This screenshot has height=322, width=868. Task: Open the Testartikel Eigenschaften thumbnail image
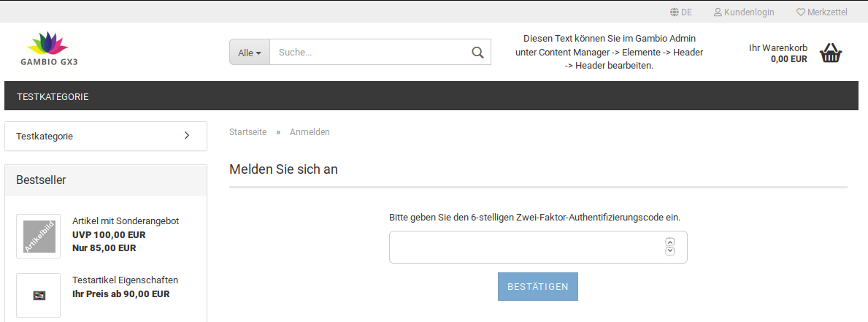39,295
